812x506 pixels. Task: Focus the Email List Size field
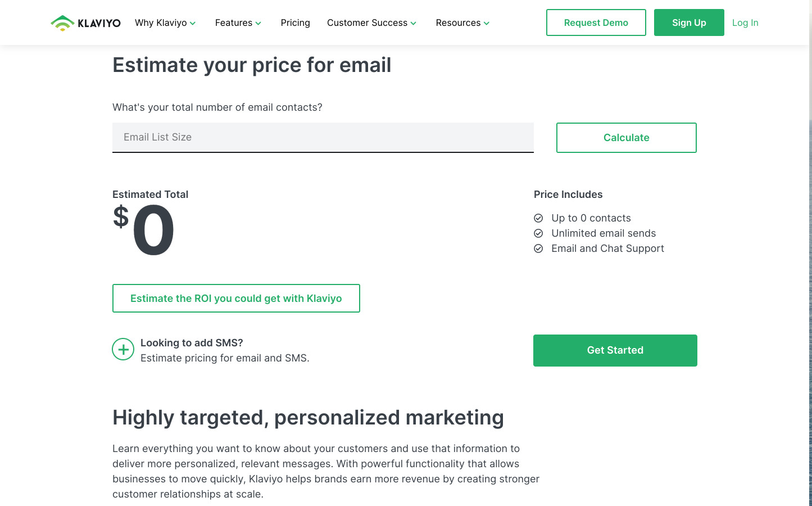coord(323,137)
